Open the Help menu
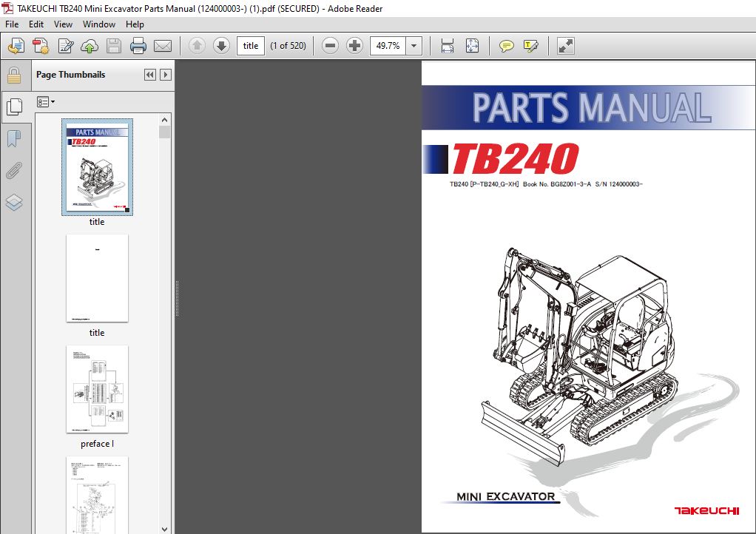The height and width of the screenshot is (534, 756). pyautogui.click(x=135, y=24)
